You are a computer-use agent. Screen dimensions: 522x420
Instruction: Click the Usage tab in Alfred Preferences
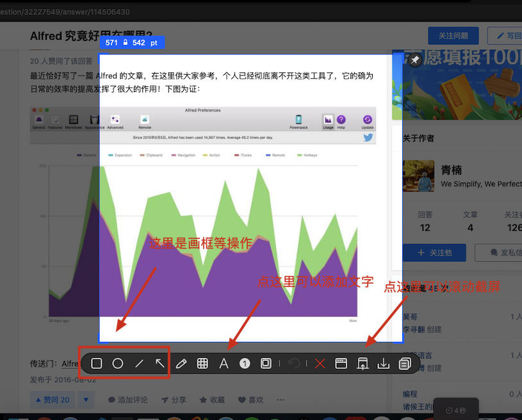click(x=328, y=122)
